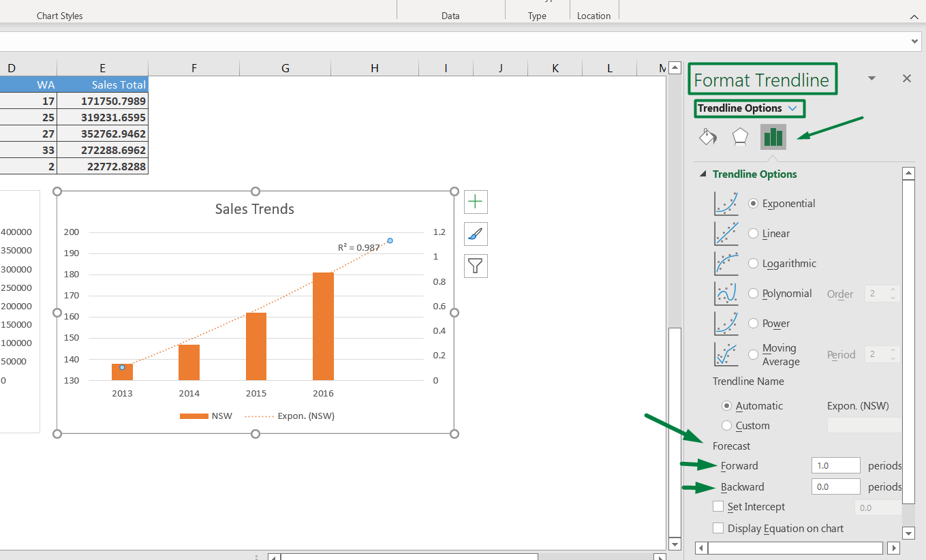Check the Set Intercept option
The height and width of the screenshot is (560, 926).
tap(717, 506)
